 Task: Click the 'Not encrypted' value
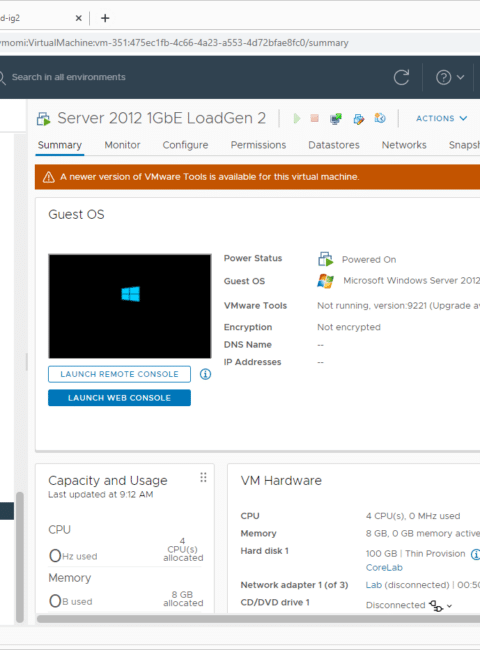tap(349, 327)
